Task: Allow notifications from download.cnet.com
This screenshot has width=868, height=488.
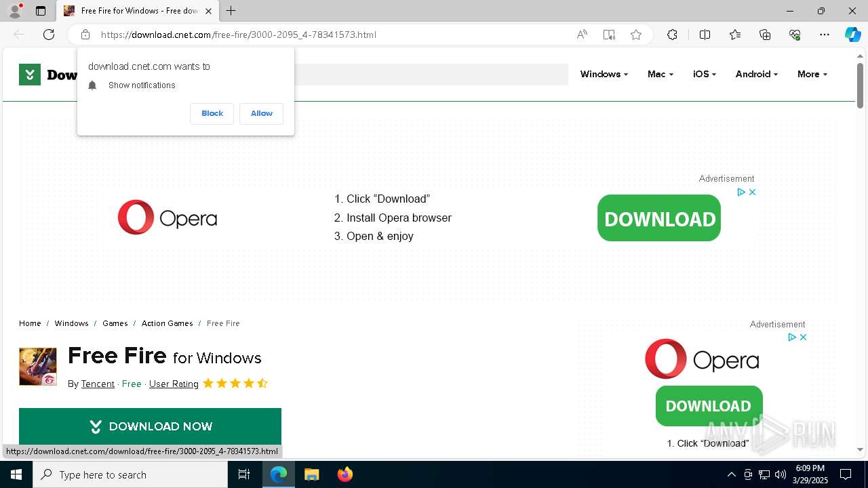Action: [262, 113]
